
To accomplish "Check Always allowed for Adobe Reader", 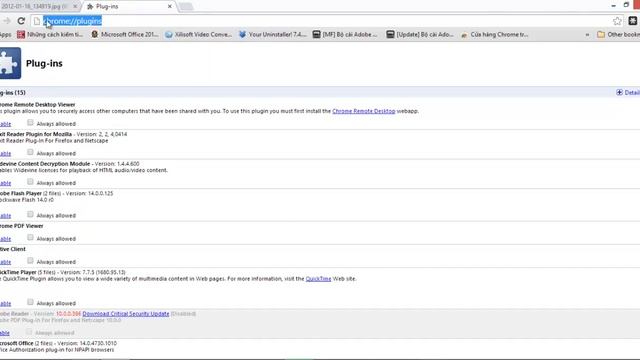I will [29, 332].
